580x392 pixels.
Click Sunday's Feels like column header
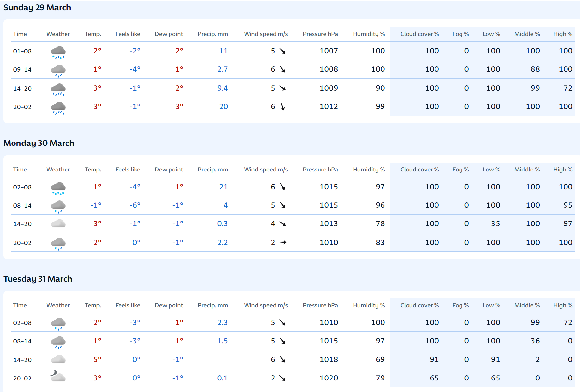pyautogui.click(x=128, y=34)
